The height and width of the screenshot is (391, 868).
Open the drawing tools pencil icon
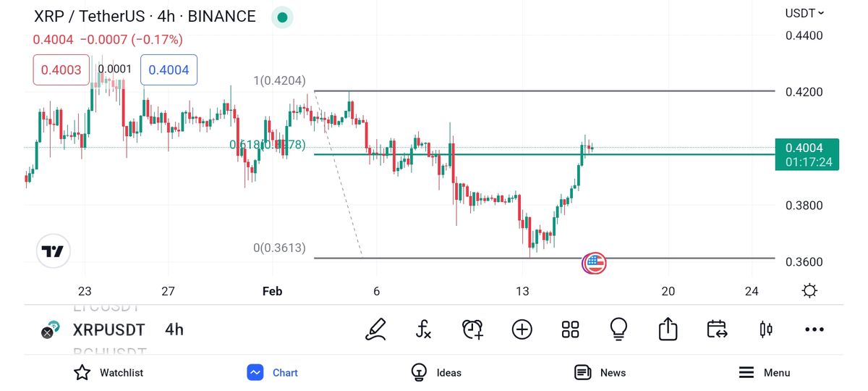375,329
